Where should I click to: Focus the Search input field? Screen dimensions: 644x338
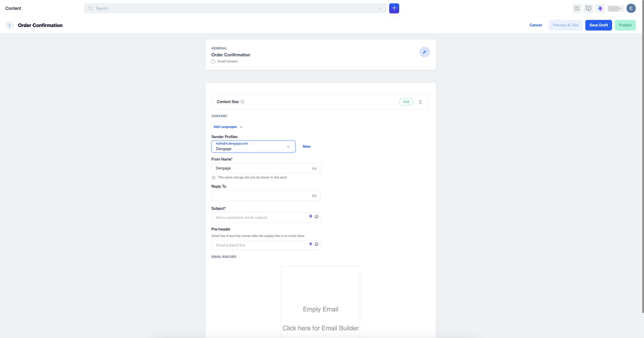(x=235, y=8)
